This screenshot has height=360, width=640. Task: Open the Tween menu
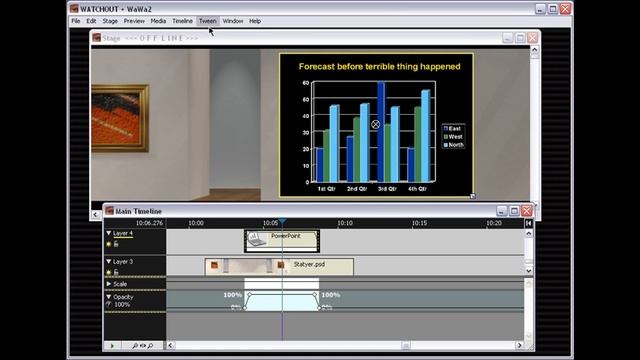tap(207, 21)
